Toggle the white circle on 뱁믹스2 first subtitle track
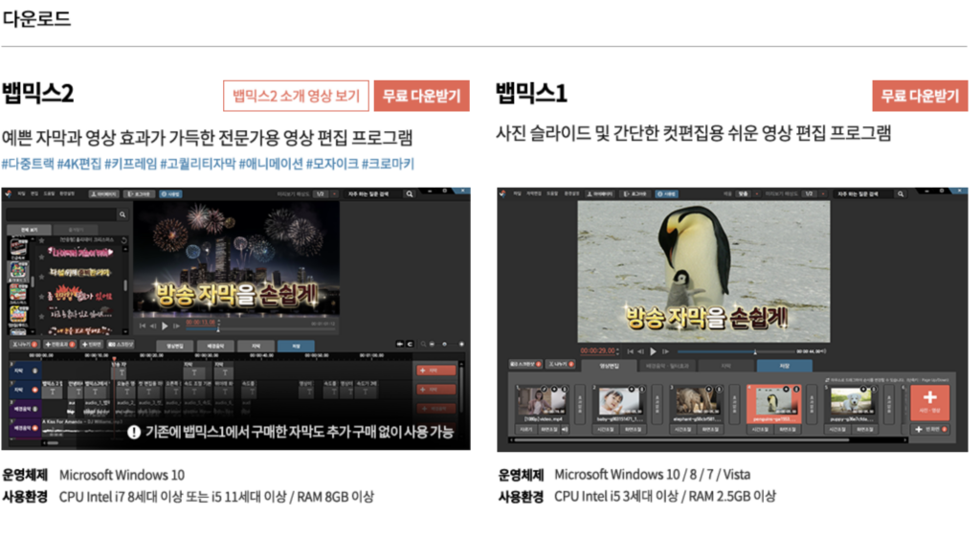The height and width of the screenshot is (538, 980). click(35, 370)
